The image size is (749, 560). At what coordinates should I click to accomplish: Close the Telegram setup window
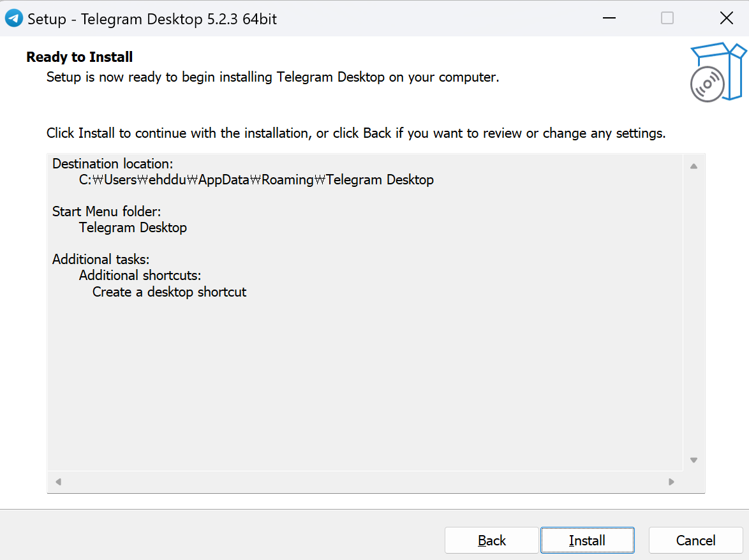coord(727,18)
